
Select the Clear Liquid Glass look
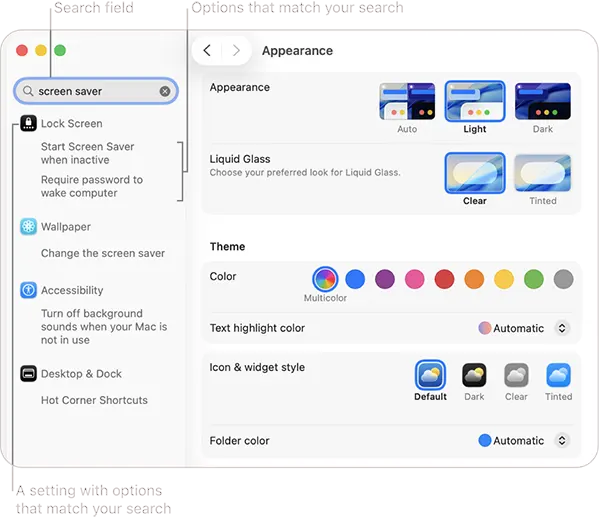pyautogui.click(x=475, y=173)
